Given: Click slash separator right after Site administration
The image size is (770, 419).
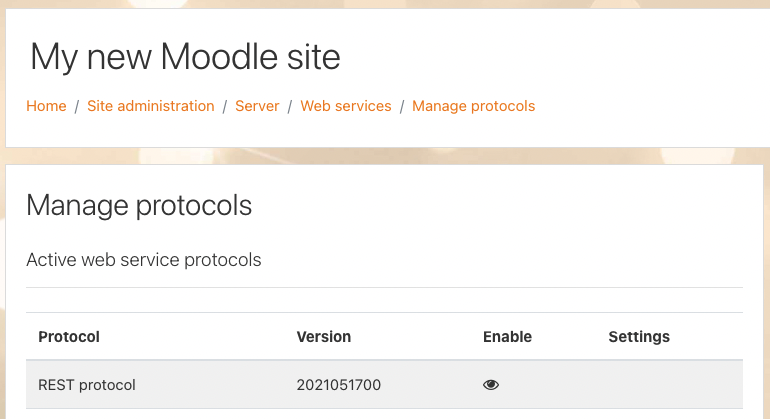Looking at the screenshot, I should click(225, 107).
